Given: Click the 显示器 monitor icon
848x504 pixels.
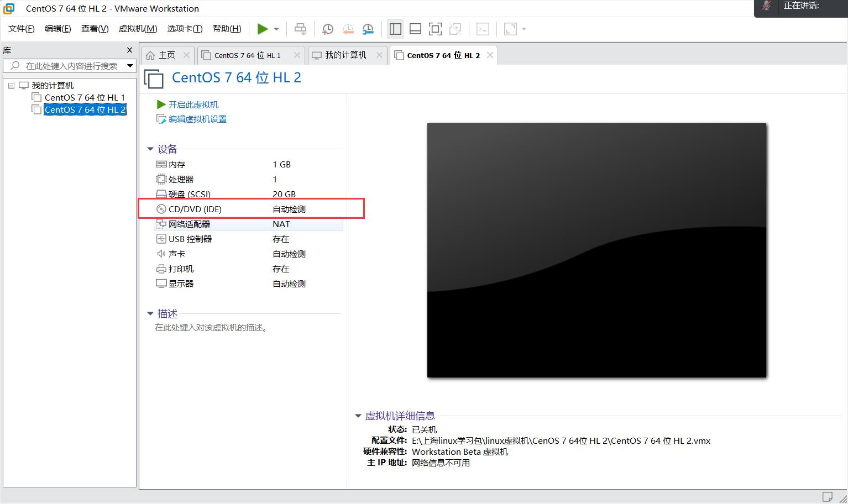Looking at the screenshot, I should coord(161,284).
